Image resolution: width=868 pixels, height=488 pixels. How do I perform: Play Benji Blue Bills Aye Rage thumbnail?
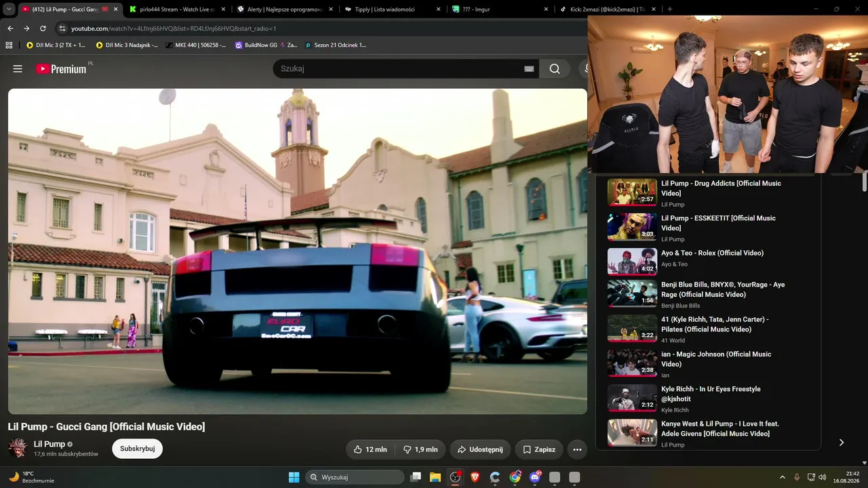tap(632, 293)
